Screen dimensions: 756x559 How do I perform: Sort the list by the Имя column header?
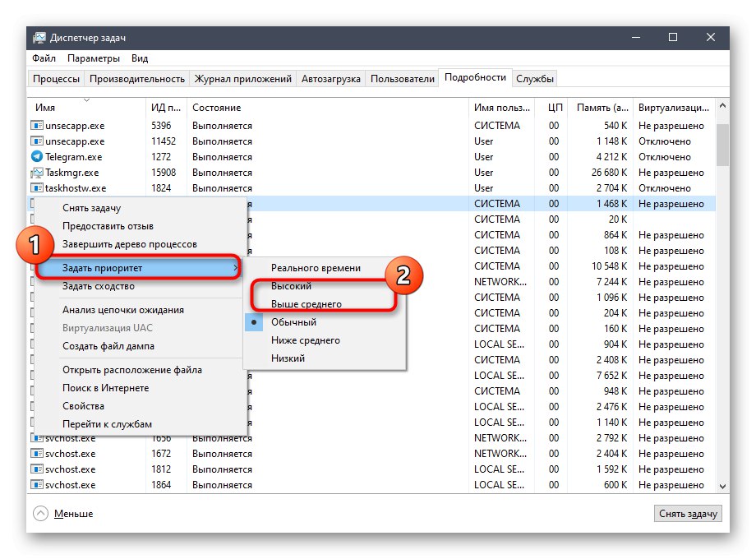[x=45, y=108]
